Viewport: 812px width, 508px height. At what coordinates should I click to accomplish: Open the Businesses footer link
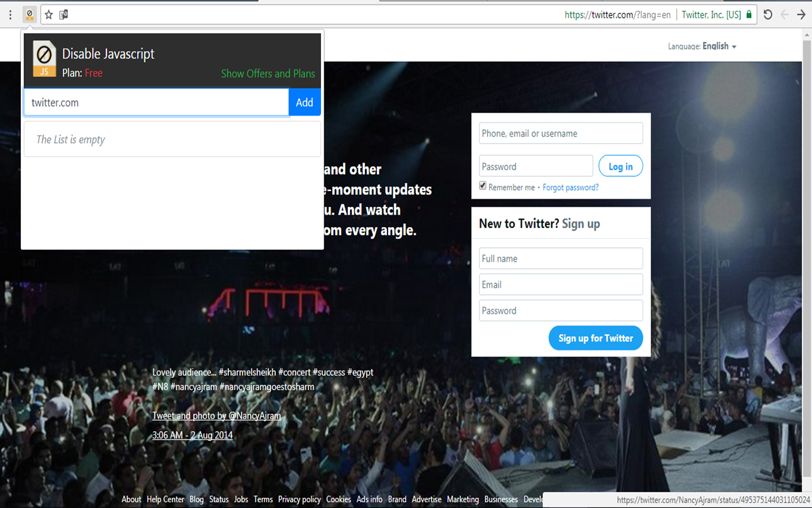(501, 500)
